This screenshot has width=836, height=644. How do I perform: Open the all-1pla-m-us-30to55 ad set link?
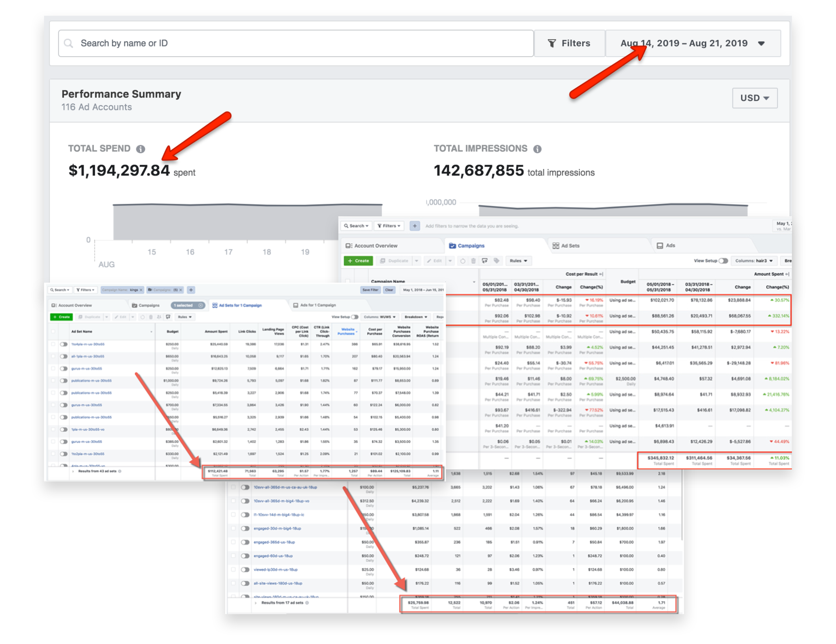click(88, 357)
